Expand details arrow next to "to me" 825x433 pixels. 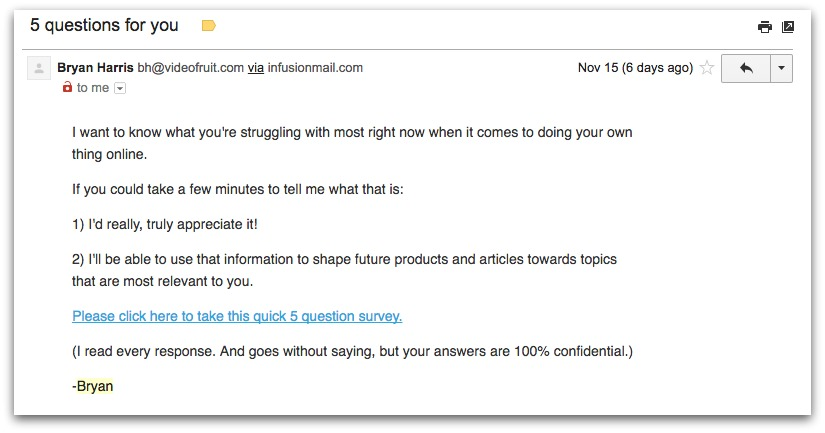click(120, 88)
